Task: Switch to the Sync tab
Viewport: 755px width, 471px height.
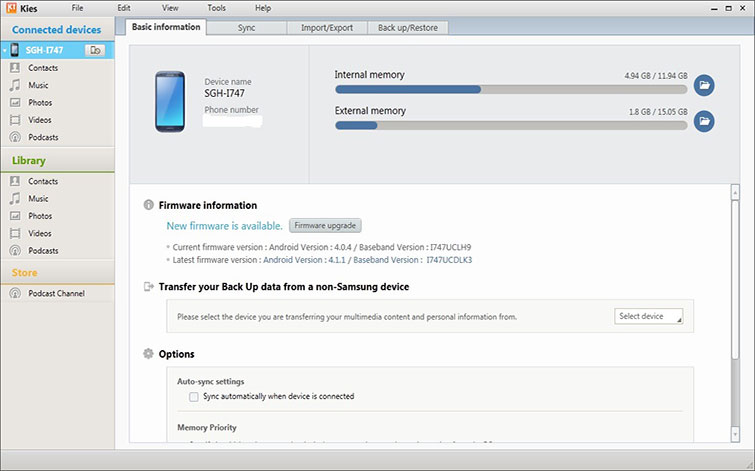Action: tap(247, 28)
